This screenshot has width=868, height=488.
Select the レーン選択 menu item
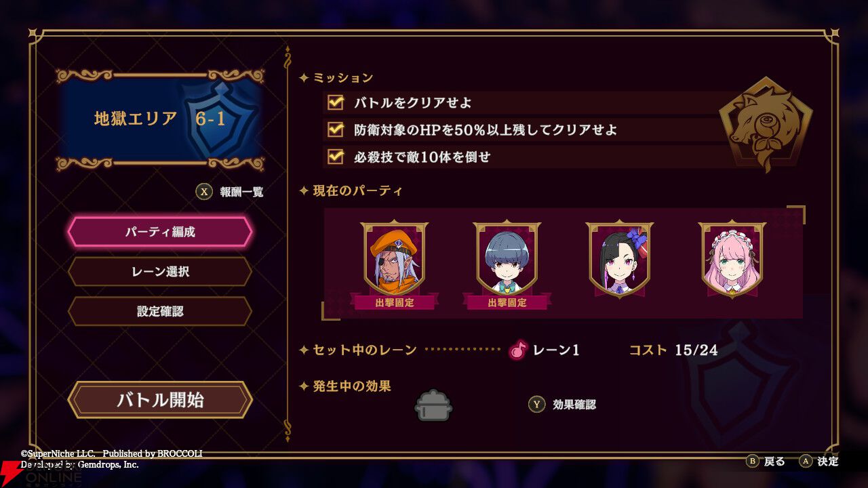click(x=160, y=272)
